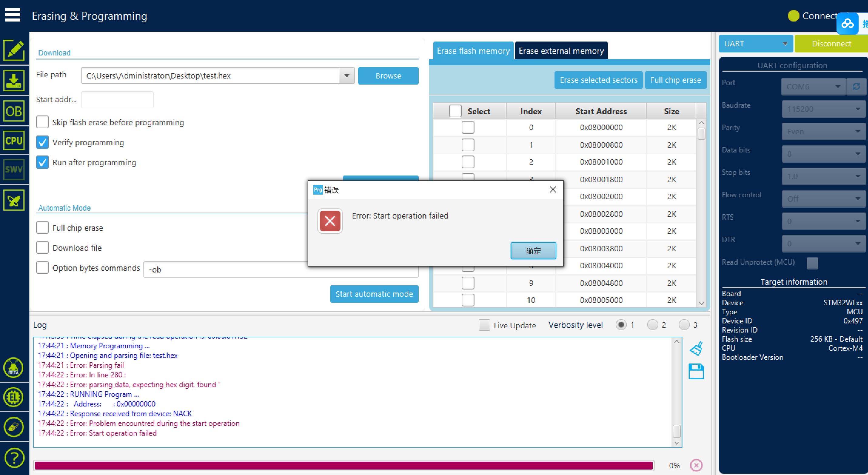Click the log panel vertical scrollbar thumb
The image size is (868, 475).
[x=676, y=431]
